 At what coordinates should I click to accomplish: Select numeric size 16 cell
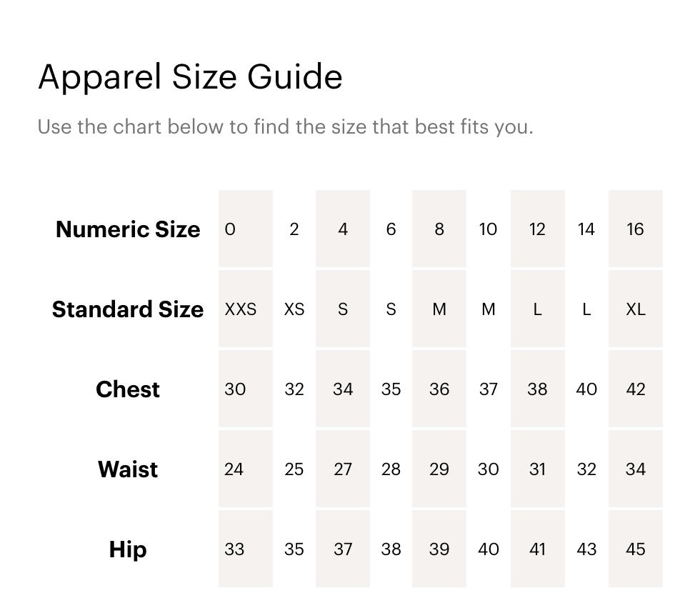(x=635, y=229)
